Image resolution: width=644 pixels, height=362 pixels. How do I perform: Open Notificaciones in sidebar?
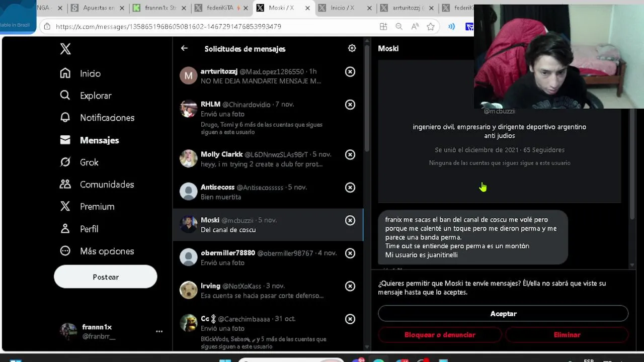98,118
